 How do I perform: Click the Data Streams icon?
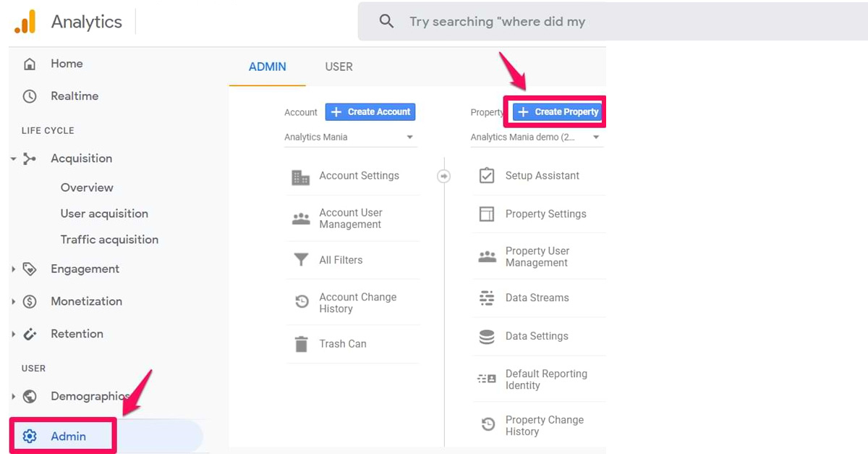pyautogui.click(x=487, y=298)
